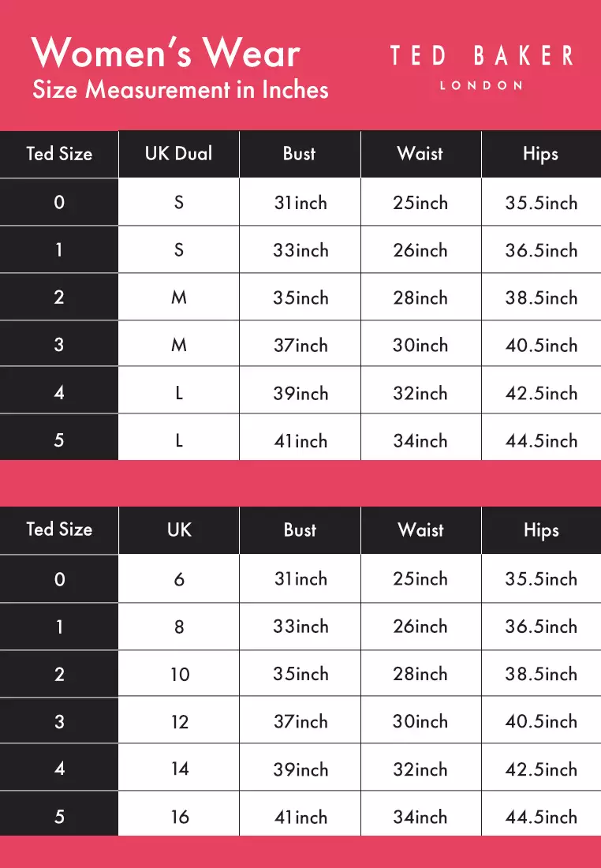
Task: Select the M cell for Ted Size 2
Action: pos(179,297)
